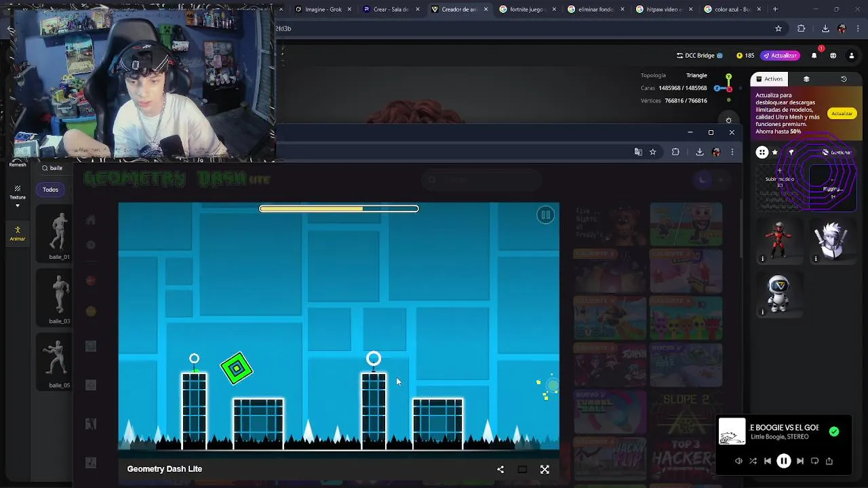
Task: Click the yellow Actualizar upgrade button
Action: (x=842, y=114)
